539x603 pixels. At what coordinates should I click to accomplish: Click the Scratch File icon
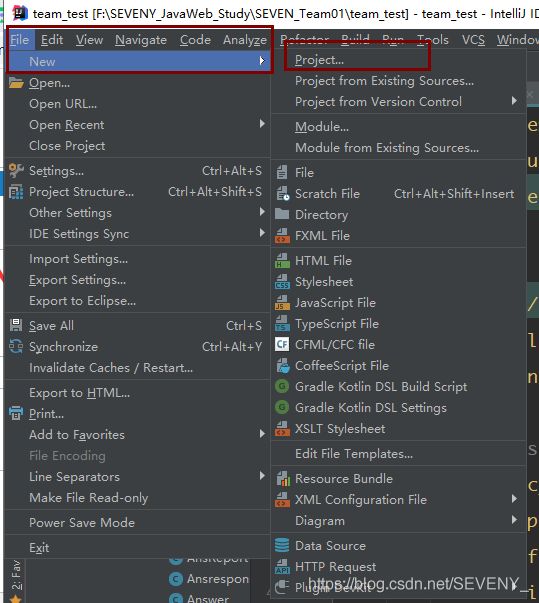point(283,193)
